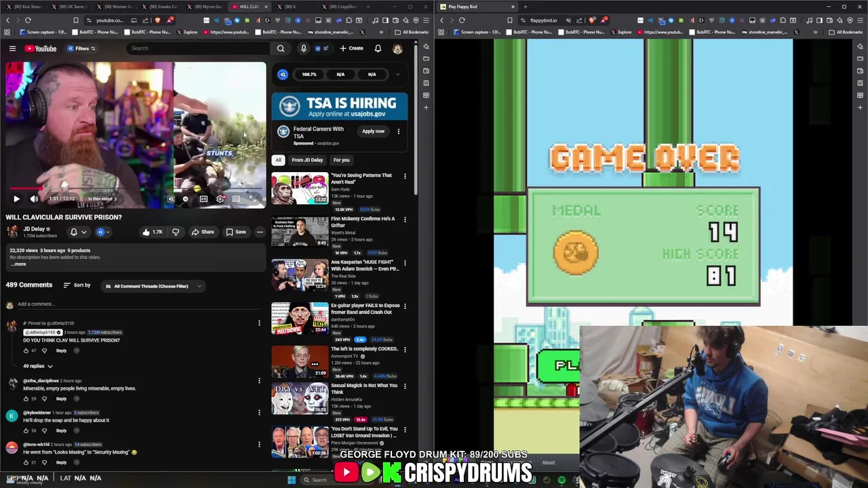
Task: Toggle autoplay switch in player
Action: [184, 199]
